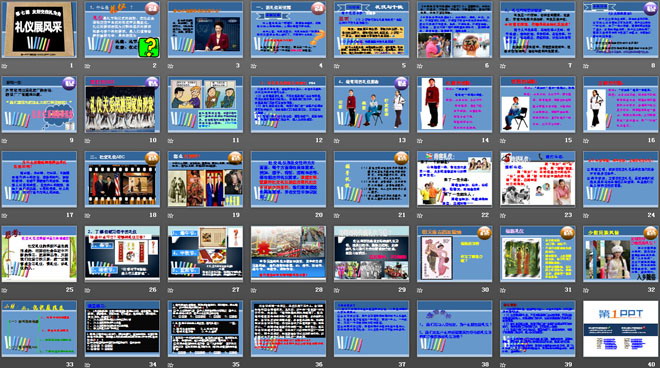This screenshot has width=660, height=368.
Task: Select slide 30 with the stamp image
Action: pyautogui.click(x=455, y=254)
